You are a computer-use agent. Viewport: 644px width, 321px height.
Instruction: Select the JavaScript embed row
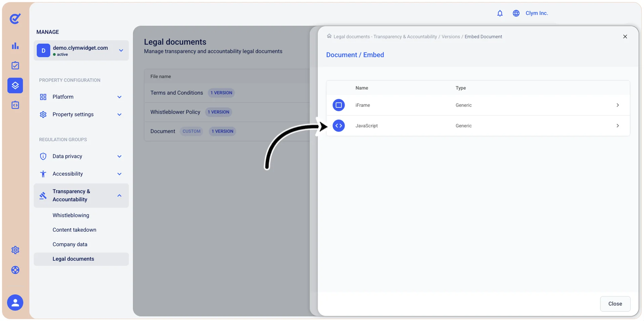478,126
